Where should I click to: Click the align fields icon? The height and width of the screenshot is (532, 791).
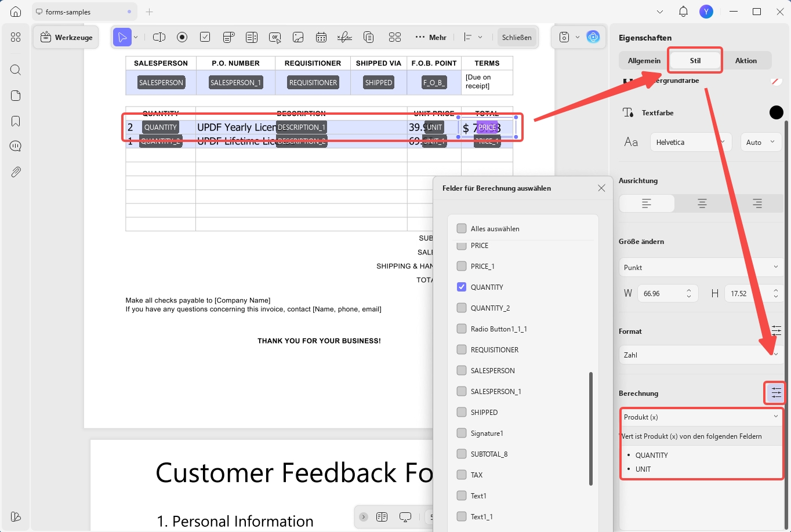[x=468, y=37]
